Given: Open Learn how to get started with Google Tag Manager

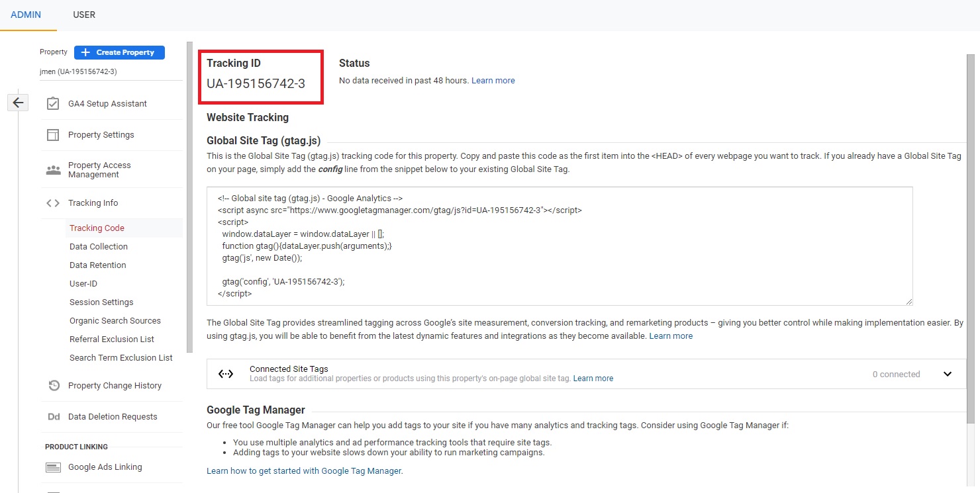Looking at the screenshot, I should tap(304, 471).
